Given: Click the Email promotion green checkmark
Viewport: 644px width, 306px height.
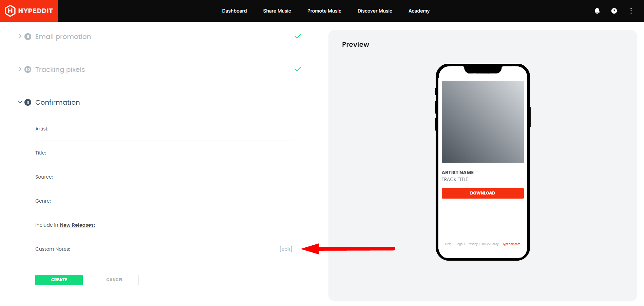Looking at the screenshot, I should click(298, 36).
